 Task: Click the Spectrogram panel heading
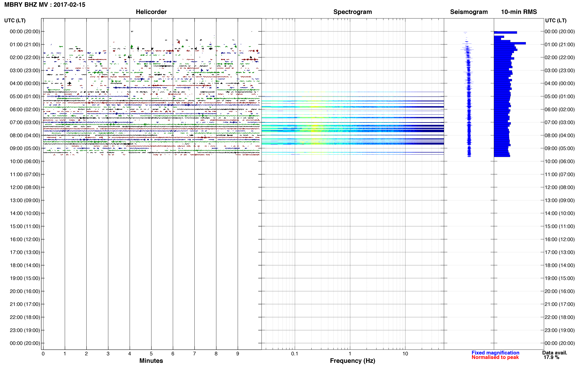click(x=352, y=12)
